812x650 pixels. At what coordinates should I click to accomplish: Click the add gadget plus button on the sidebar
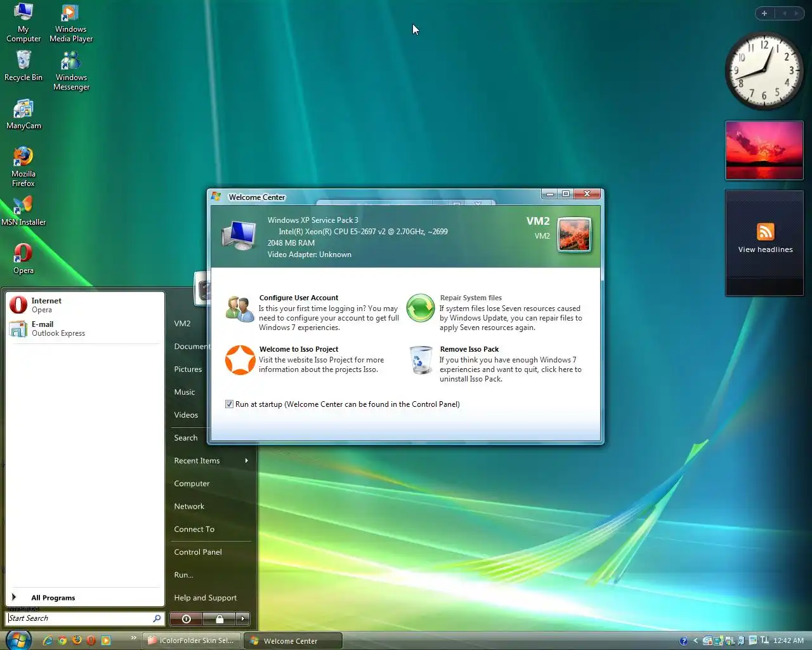click(x=764, y=13)
